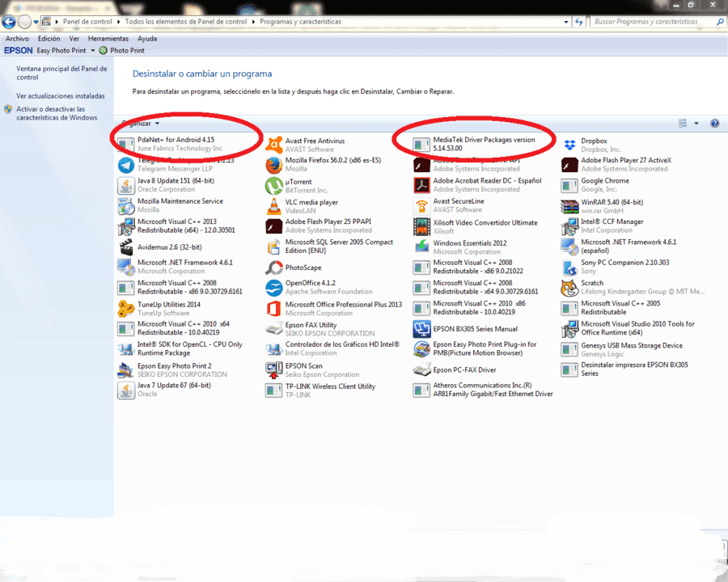The image size is (728, 582).
Task: Select MediaTek Driver Packages version 5.14.53.00
Action: pyautogui.click(x=475, y=144)
